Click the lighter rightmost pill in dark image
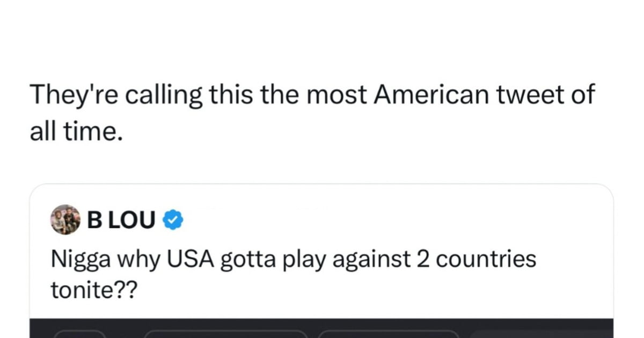The width and height of the screenshot is (644, 338). tap(541, 334)
